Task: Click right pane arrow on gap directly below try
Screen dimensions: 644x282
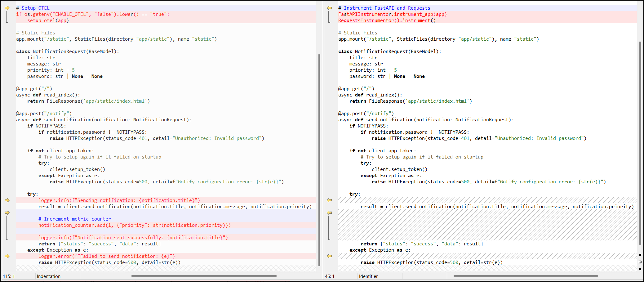Action: click(x=329, y=200)
